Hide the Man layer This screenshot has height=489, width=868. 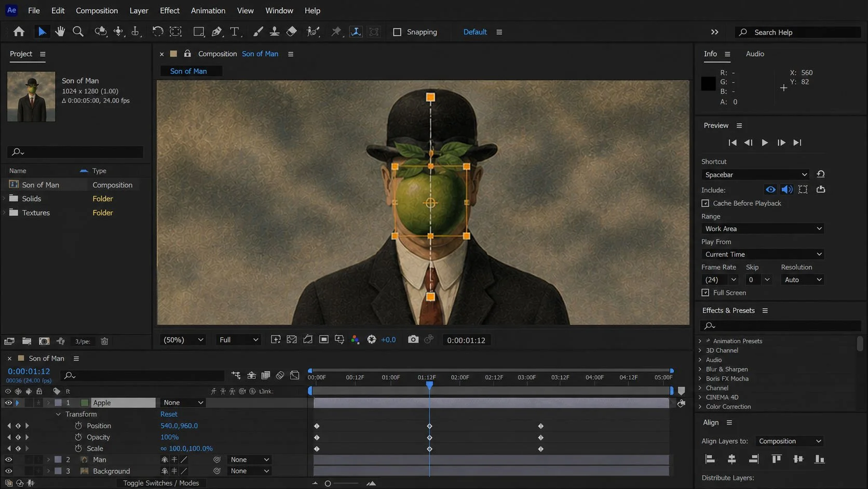point(8,459)
